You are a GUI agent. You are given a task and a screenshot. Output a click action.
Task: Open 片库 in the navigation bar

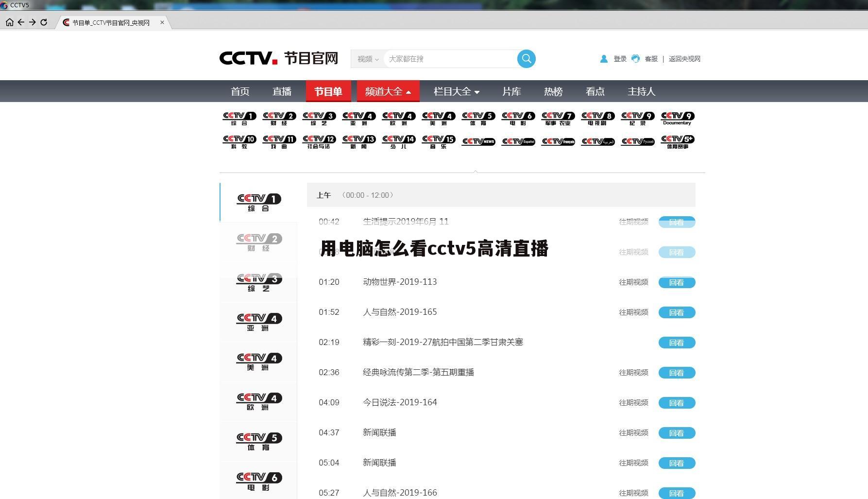click(511, 91)
